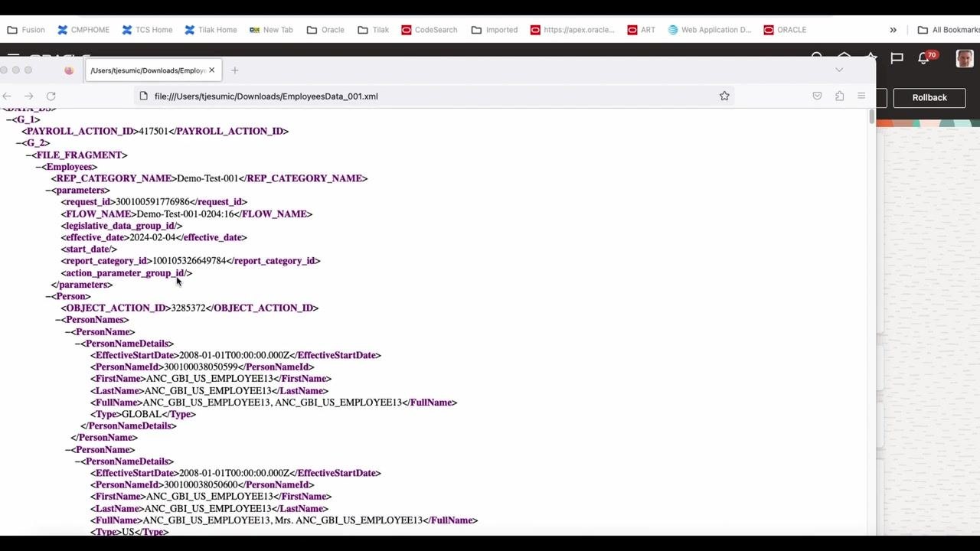Collapse the G_1 XML node

[x=9, y=119]
